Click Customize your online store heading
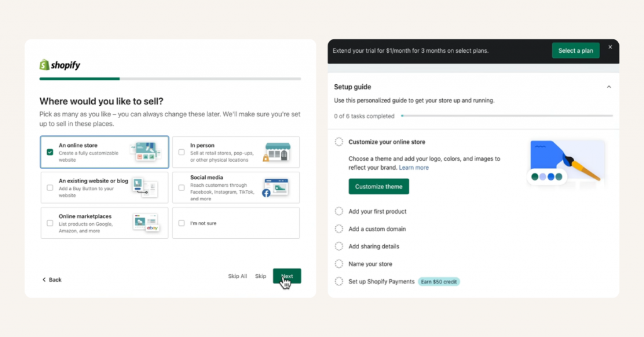Screen dimensions: 644x337 click(387, 142)
